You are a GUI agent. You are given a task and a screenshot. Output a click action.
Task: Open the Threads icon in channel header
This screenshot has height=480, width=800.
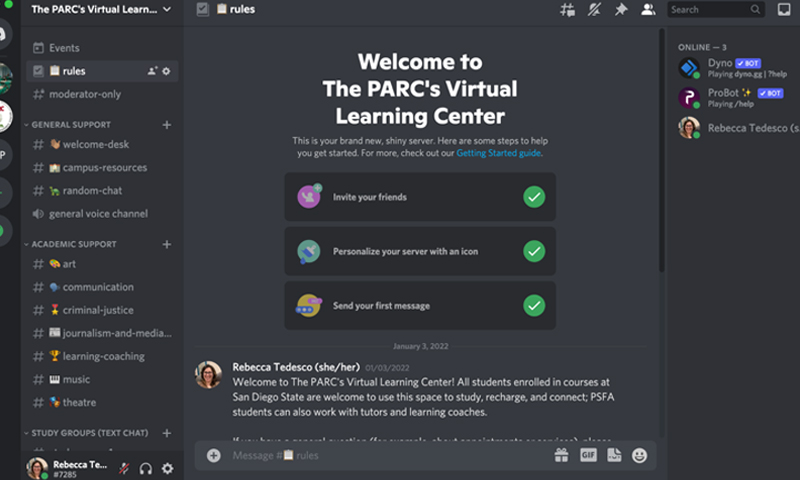[567, 9]
